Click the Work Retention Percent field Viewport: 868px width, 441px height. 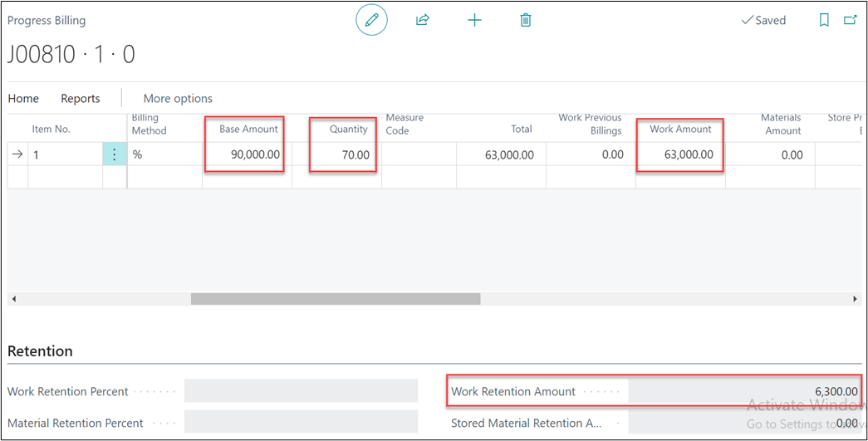click(301, 391)
